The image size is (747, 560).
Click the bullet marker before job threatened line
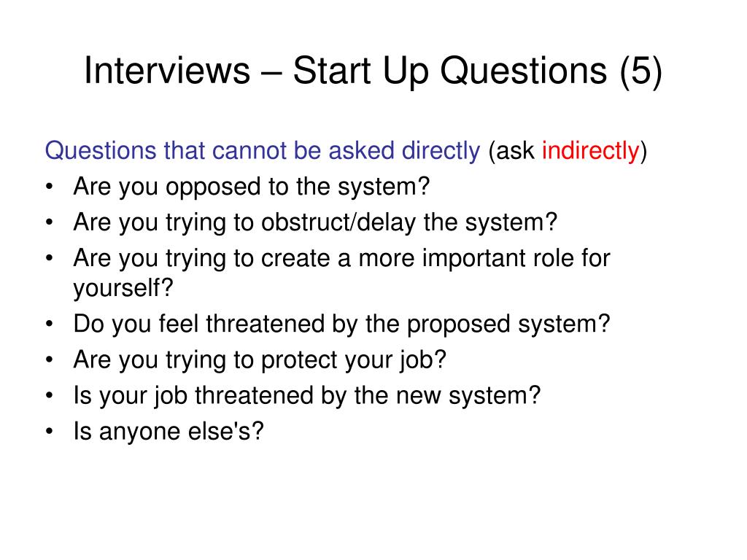pos(49,396)
